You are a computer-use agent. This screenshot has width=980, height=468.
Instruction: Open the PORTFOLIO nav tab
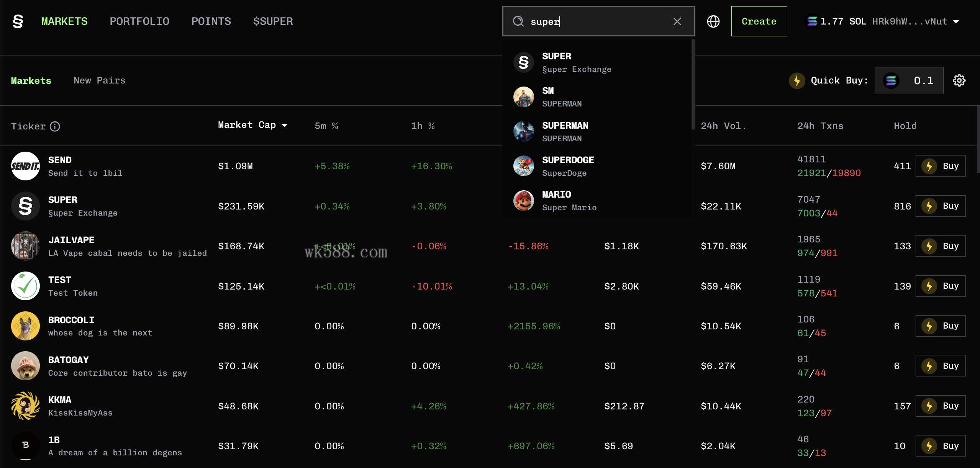139,21
